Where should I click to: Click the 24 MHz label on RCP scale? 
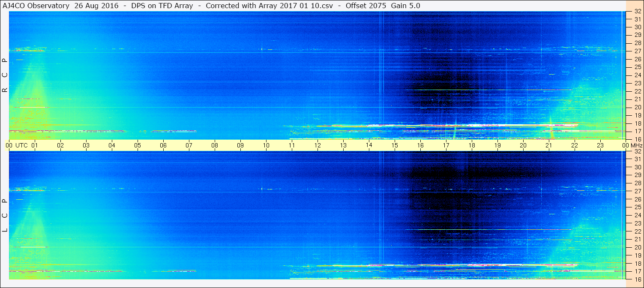tap(637, 75)
